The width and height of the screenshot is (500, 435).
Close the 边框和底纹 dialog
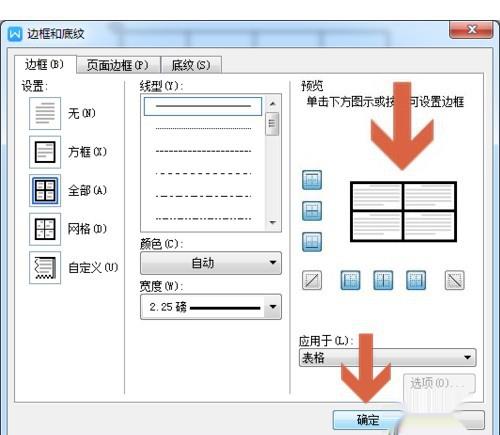pos(471,30)
